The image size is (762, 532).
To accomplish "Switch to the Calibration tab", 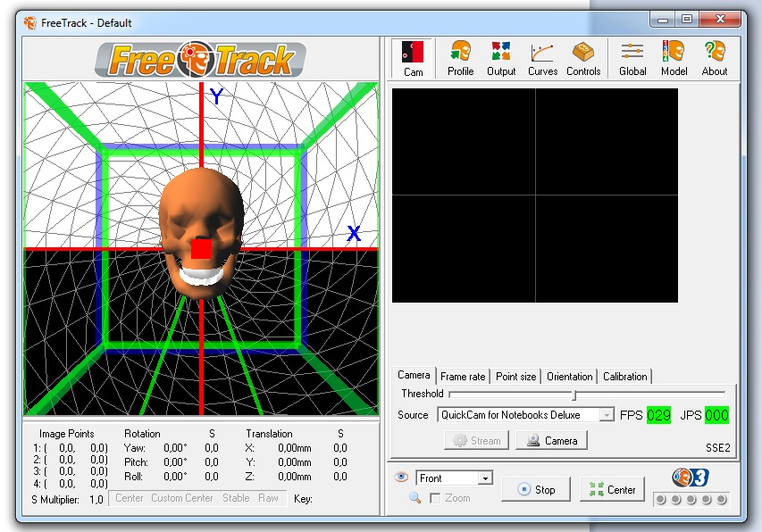I will click(625, 376).
